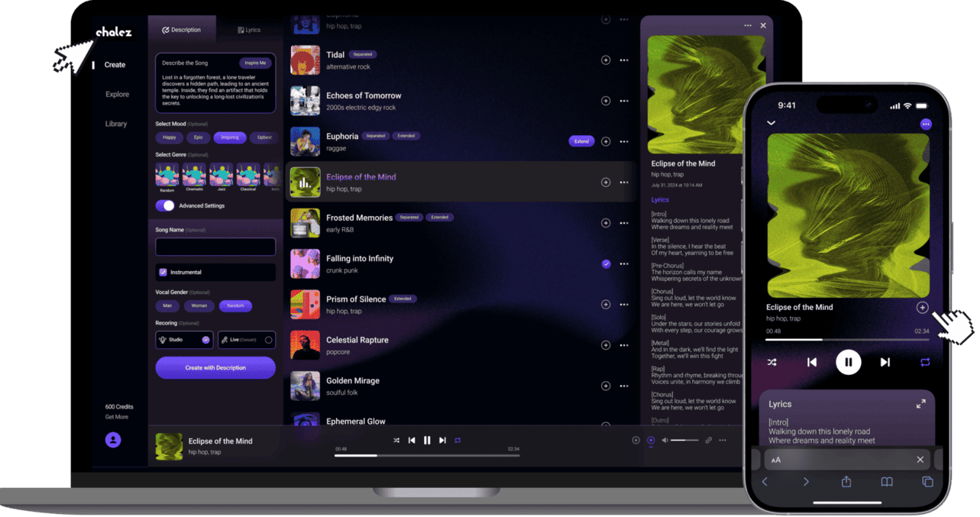
Task: Click link icon in laptop player bar
Action: [x=708, y=440]
